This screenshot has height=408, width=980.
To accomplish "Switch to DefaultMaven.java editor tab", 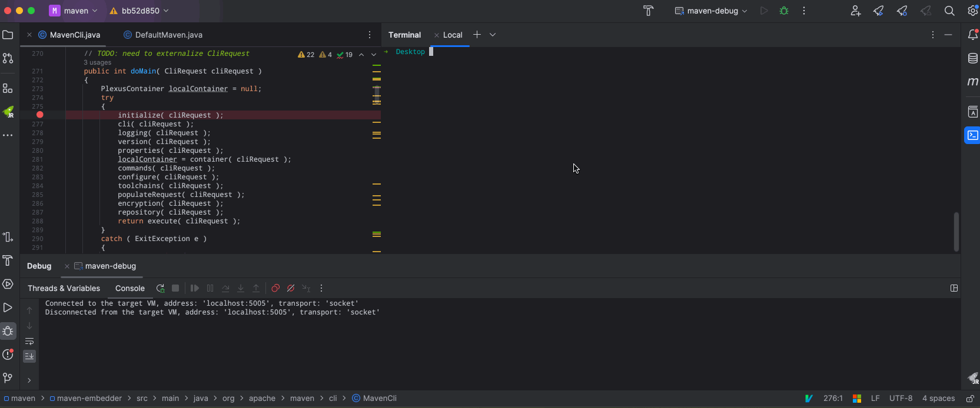I will 168,35.
